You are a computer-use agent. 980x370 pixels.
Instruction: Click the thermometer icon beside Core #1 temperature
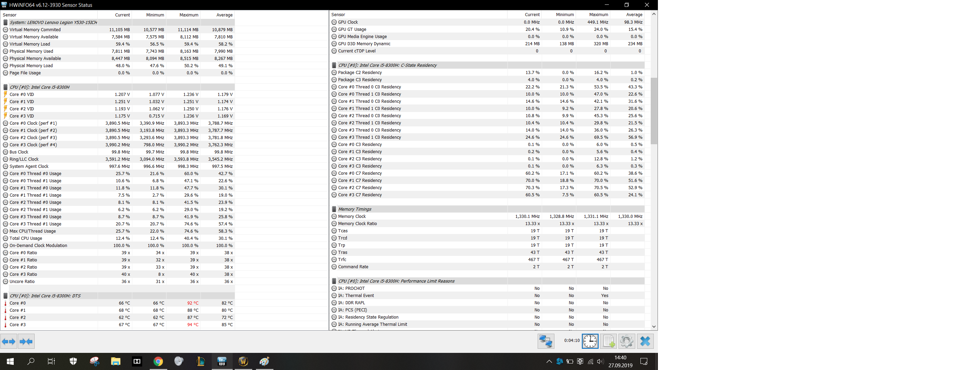pyautogui.click(x=5, y=310)
